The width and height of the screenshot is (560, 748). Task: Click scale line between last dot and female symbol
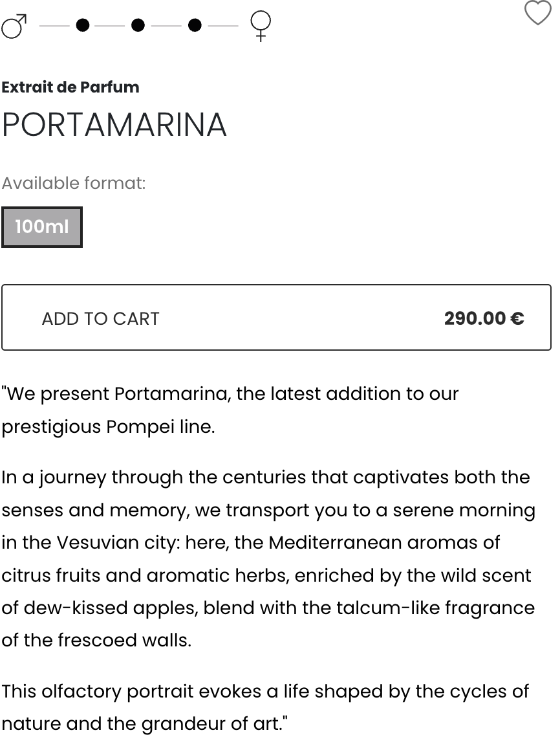click(x=223, y=26)
